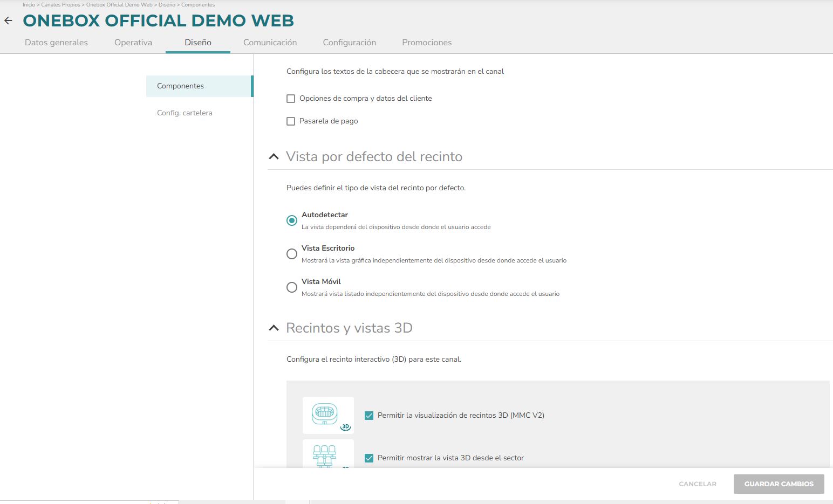Click the CANCELAR button
Viewport: 833px width, 504px height.
698,484
